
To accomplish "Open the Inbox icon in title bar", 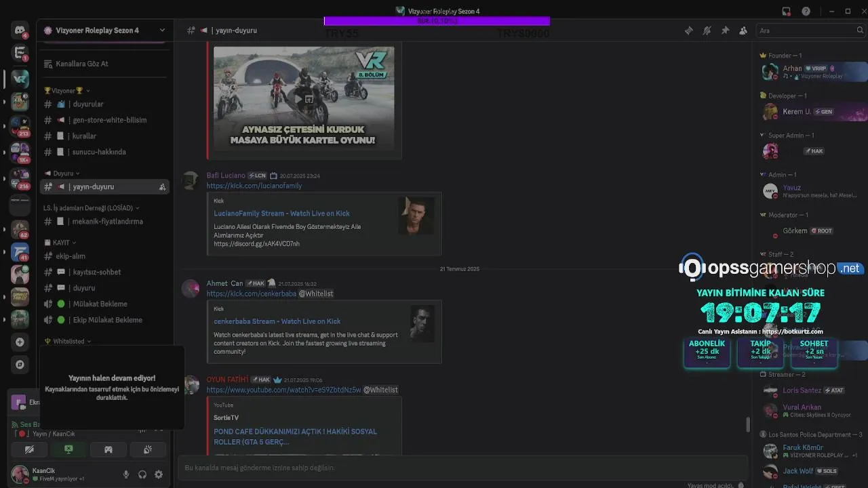I will [x=787, y=12].
